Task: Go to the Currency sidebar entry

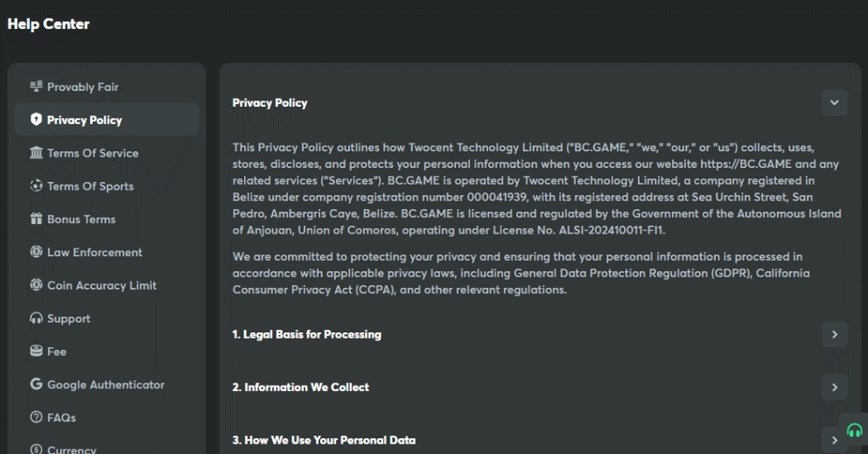Action: tap(72, 450)
